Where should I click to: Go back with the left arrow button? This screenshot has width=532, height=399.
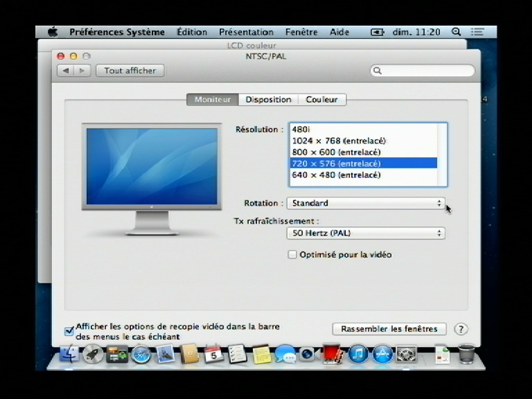(x=66, y=71)
